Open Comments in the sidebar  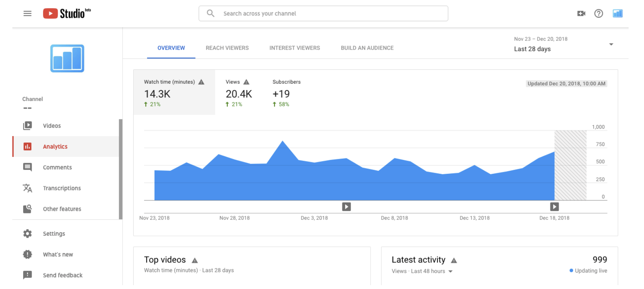tap(57, 167)
